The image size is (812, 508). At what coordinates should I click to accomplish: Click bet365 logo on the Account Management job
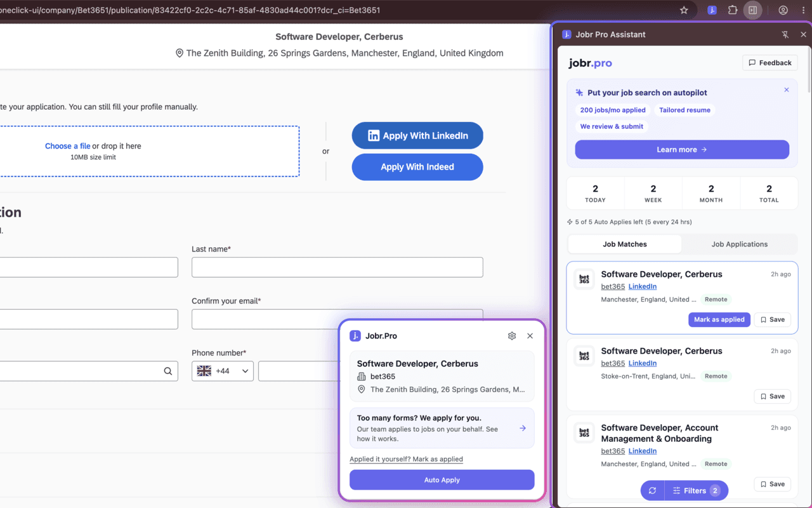point(584,433)
